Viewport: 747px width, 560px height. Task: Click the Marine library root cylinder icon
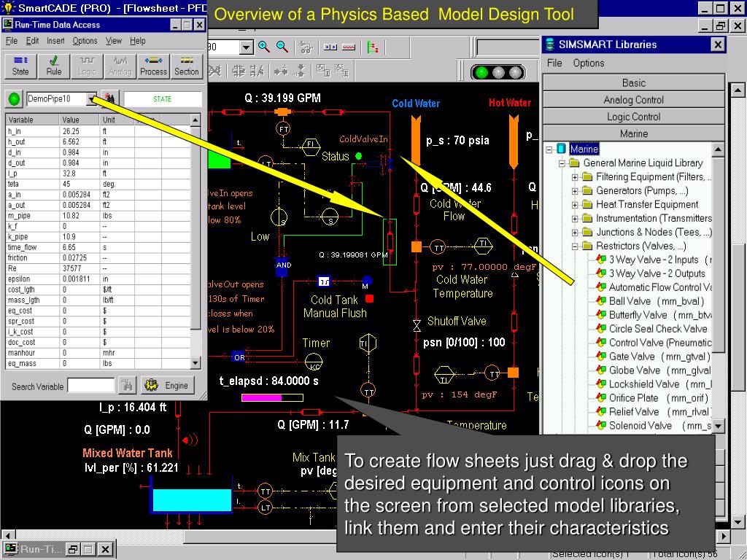[x=561, y=149]
